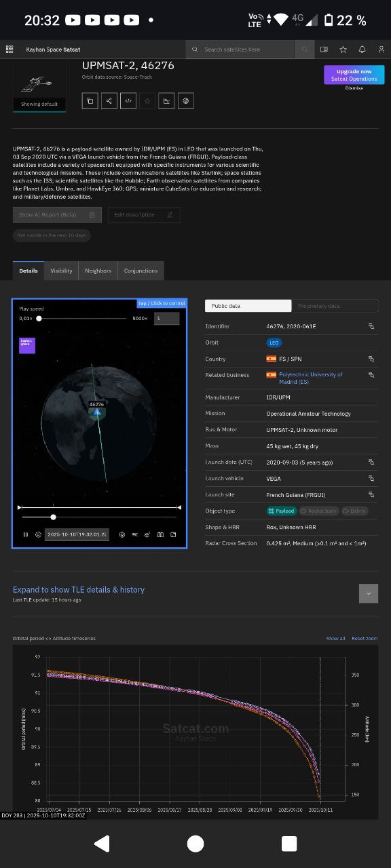Click play speed slider handle
This screenshot has width=391, height=868.
[39, 318]
